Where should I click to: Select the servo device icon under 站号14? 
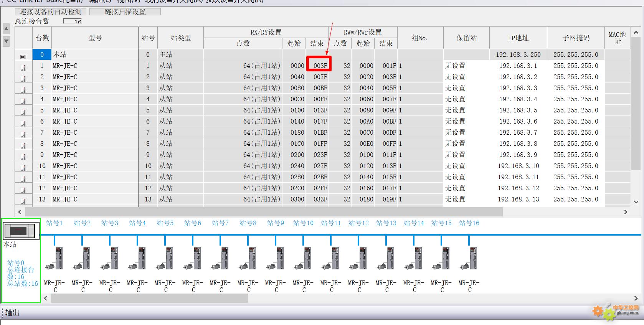point(414,259)
